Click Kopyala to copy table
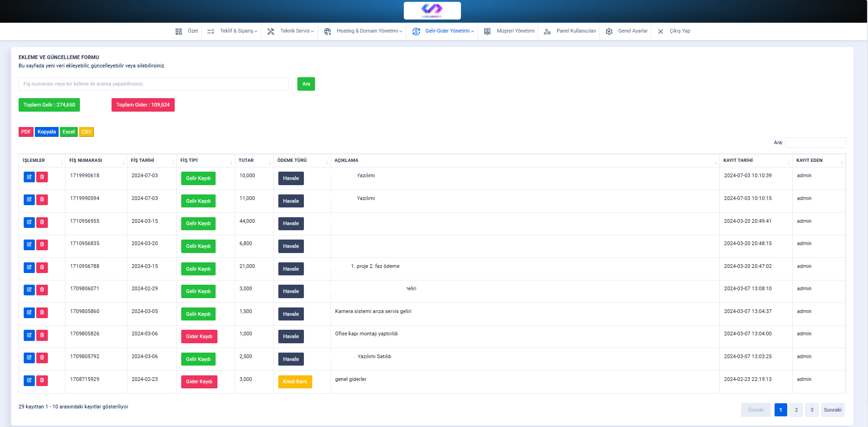 [x=46, y=132]
